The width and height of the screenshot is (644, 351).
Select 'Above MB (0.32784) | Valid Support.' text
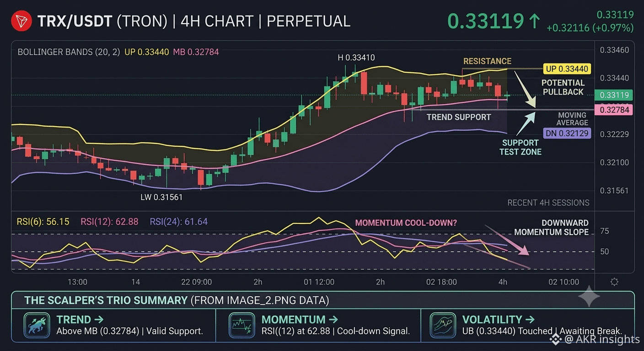[129, 331]
